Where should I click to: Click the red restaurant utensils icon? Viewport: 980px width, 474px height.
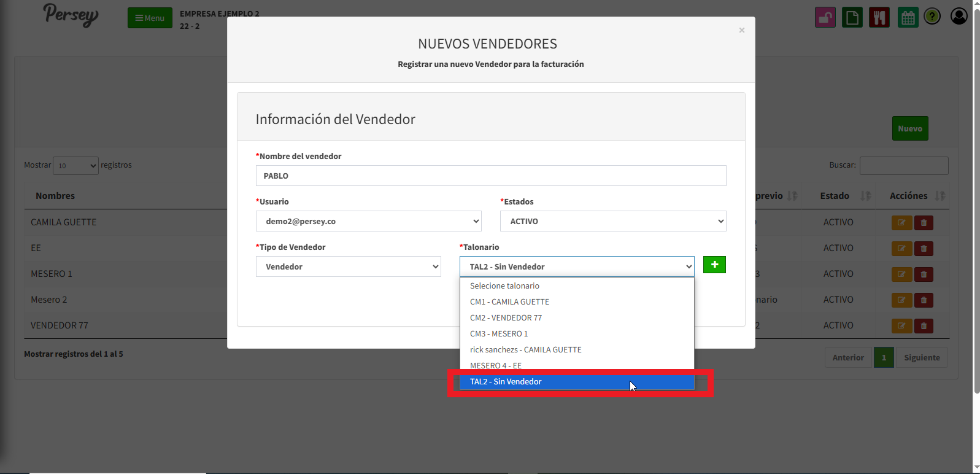coord(879,17)
